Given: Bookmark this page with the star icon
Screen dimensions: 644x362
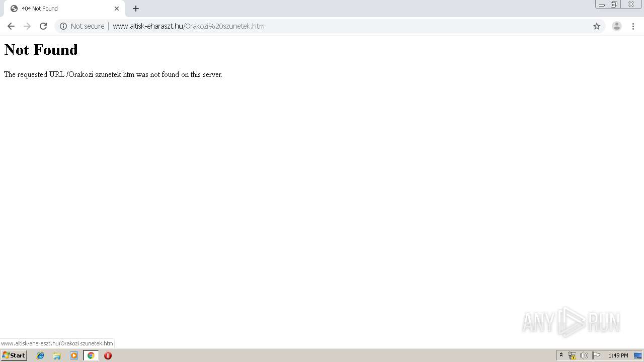Looking at the screenshot, I should click(597, 26).
